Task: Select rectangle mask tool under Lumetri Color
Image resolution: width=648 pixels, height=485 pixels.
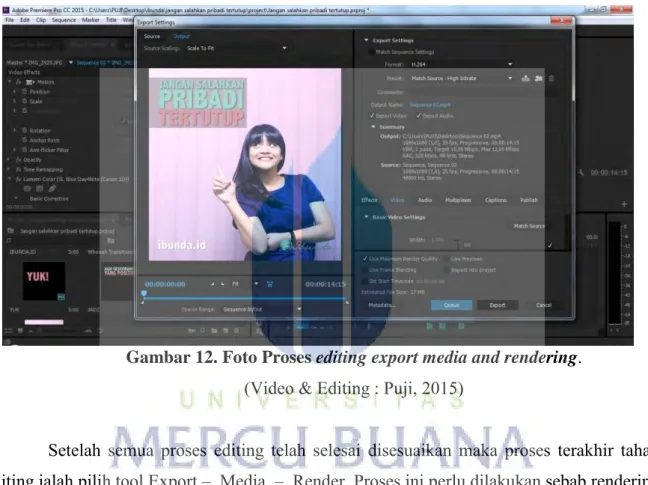Action: tap(40, 189)
